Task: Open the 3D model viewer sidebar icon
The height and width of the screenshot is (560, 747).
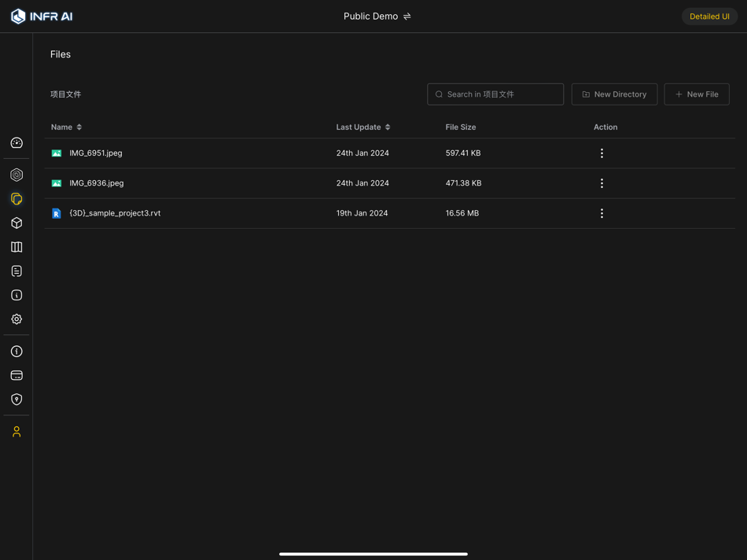Action: 16,223
